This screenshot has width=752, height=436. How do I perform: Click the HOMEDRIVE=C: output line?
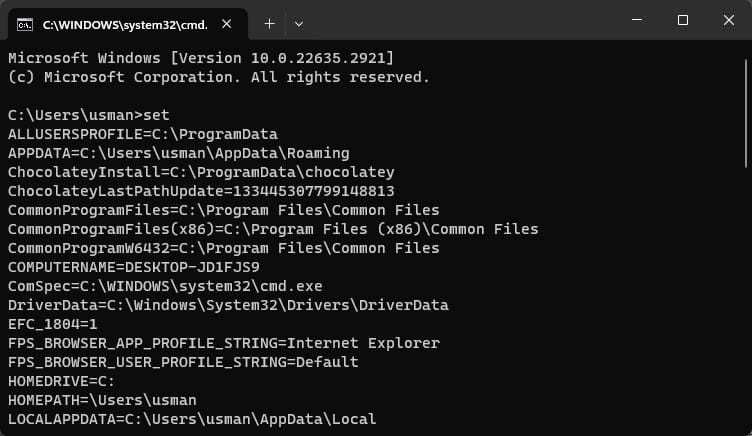(61, 381)
